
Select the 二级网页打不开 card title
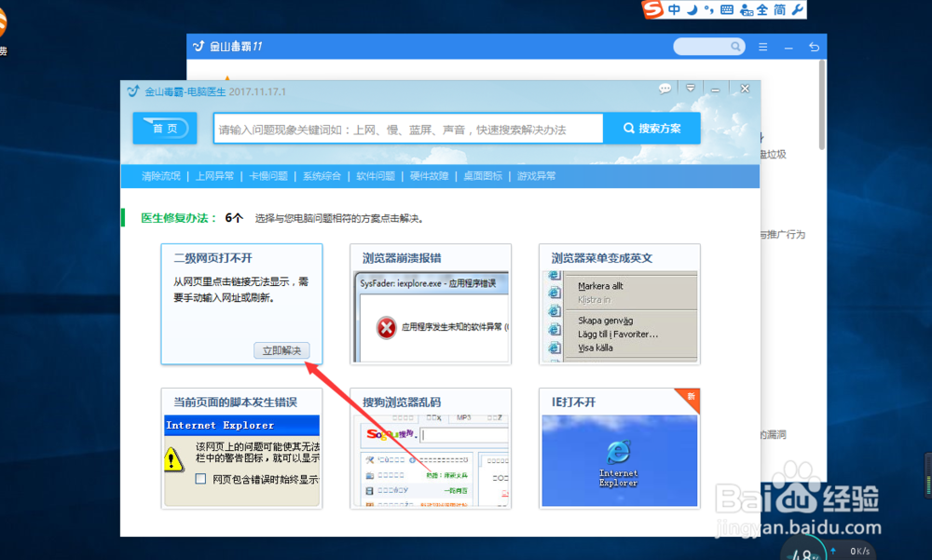click(212, 258)
